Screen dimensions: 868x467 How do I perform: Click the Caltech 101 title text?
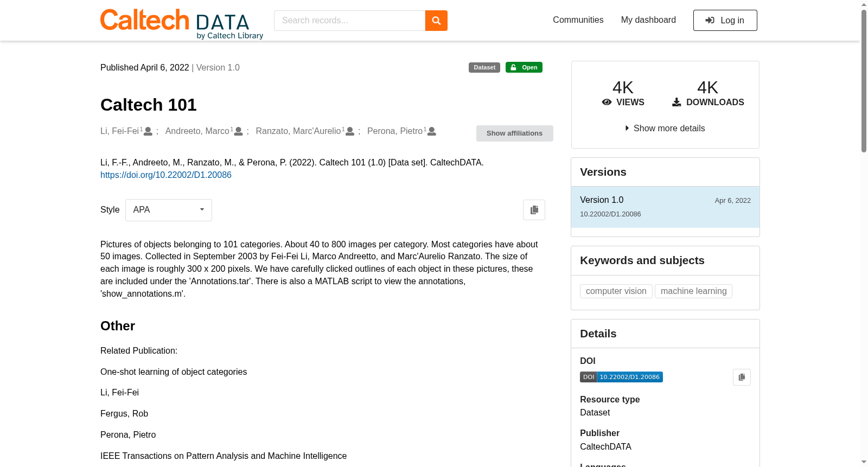coord(149,105)
